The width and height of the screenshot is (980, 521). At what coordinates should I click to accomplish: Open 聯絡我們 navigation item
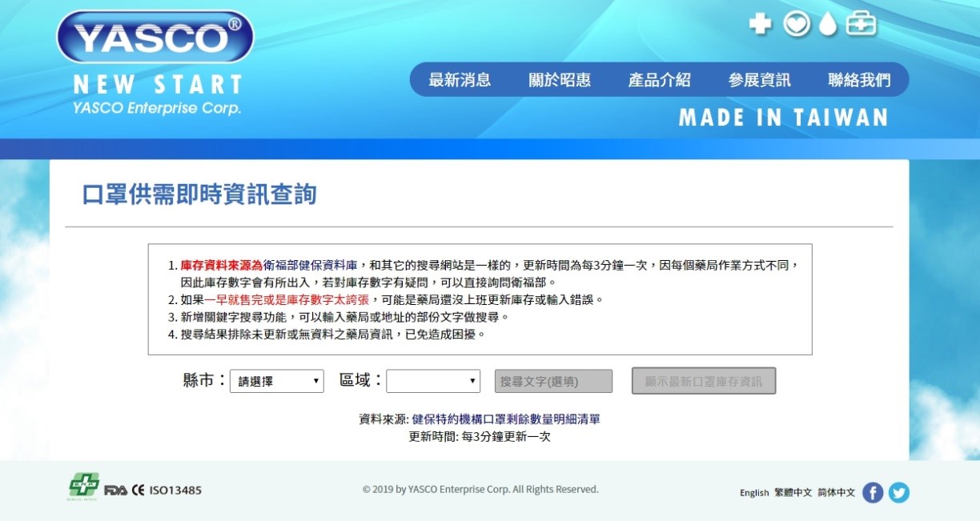click(859, 80)
